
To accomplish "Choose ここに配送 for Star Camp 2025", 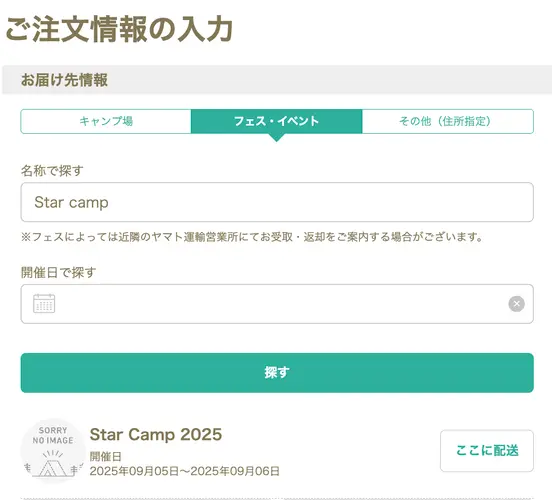I will tap(487, 451).
